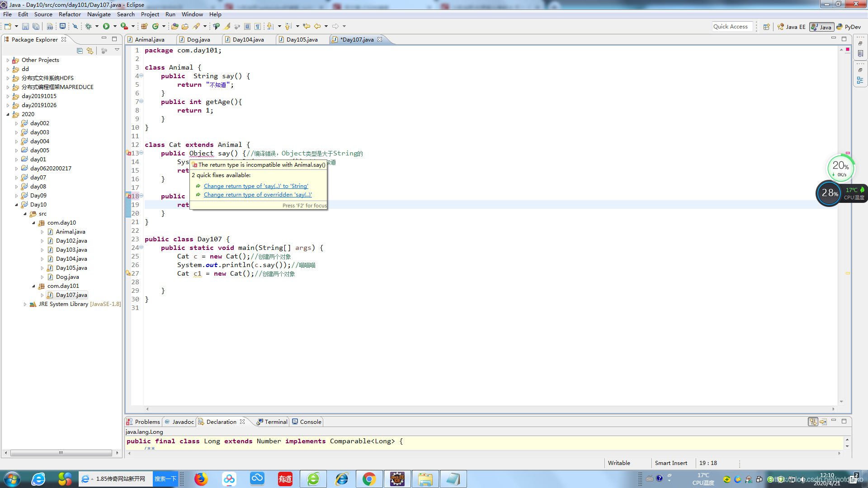Select Day103.java in Package Explorer
This screenshot has height=488, width=868.
tap(71, 250)
